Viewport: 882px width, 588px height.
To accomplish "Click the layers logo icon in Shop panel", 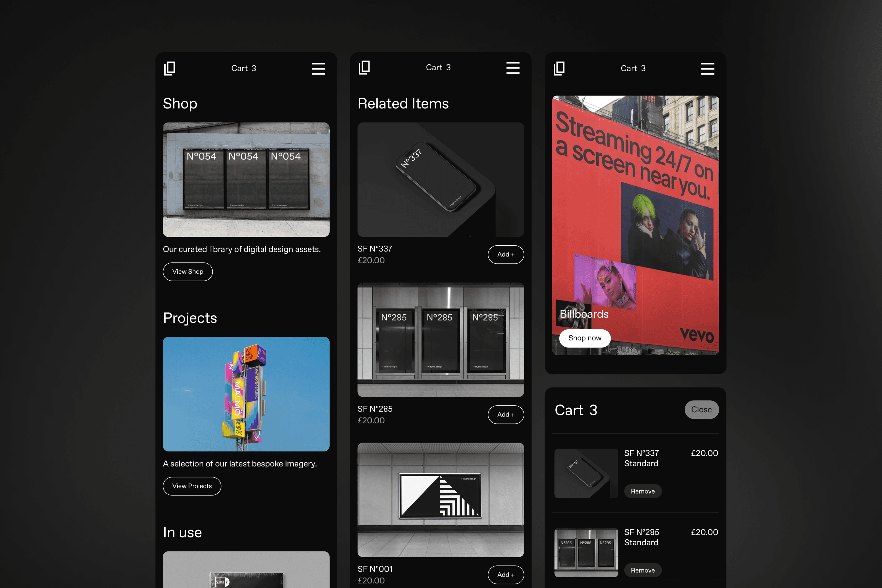I will point(170,68).
